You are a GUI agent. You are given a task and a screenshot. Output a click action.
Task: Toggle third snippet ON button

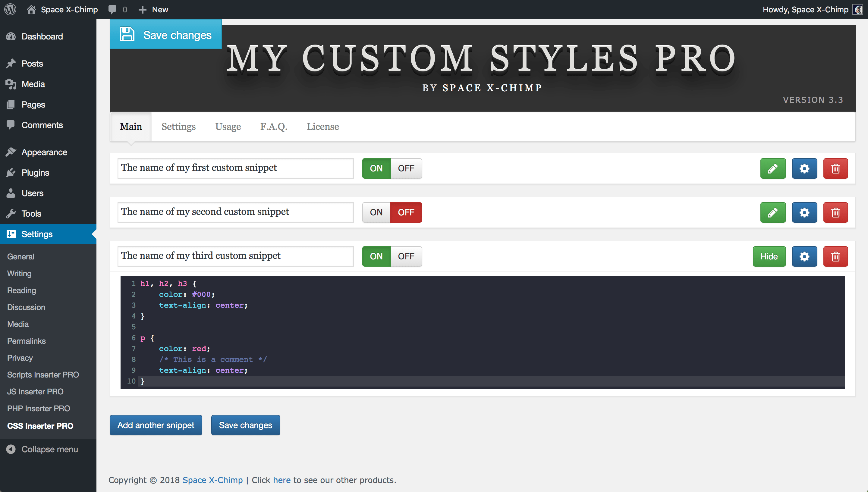[x=376, y=256]
